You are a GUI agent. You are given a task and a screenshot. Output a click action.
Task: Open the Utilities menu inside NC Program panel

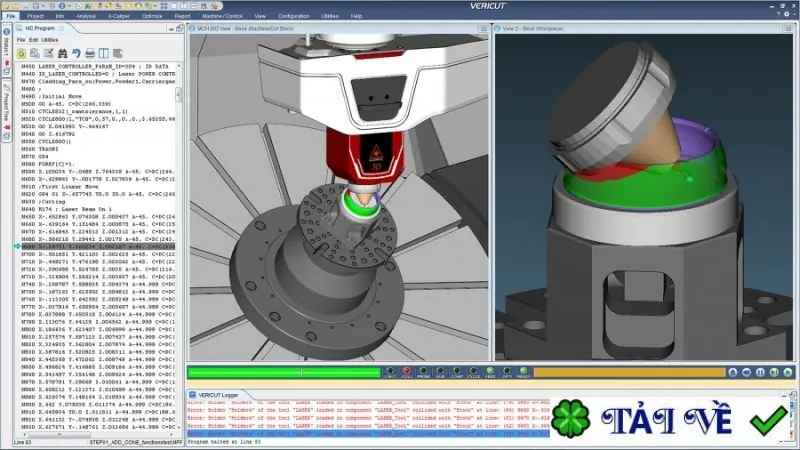pyautogui.click(x=49, y=40)
